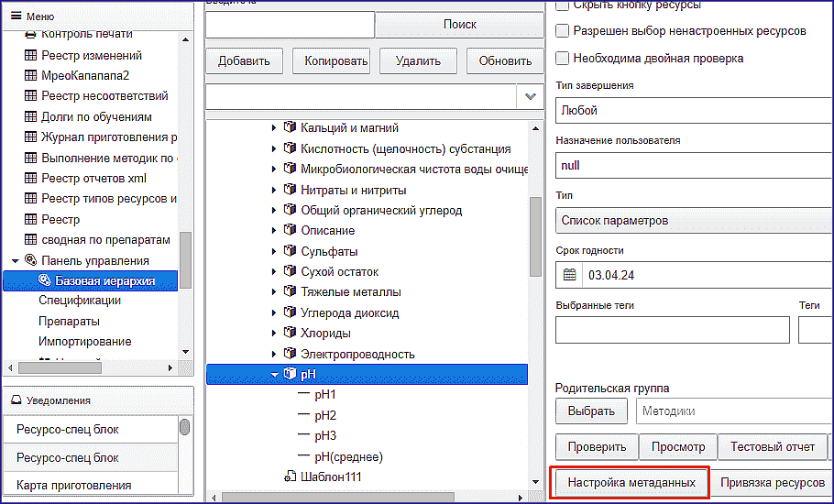Toggle Необходима двойная проверка checkbox
This screenshot has width=834, height=504.
pyautogui.click(x=562, y=58)
